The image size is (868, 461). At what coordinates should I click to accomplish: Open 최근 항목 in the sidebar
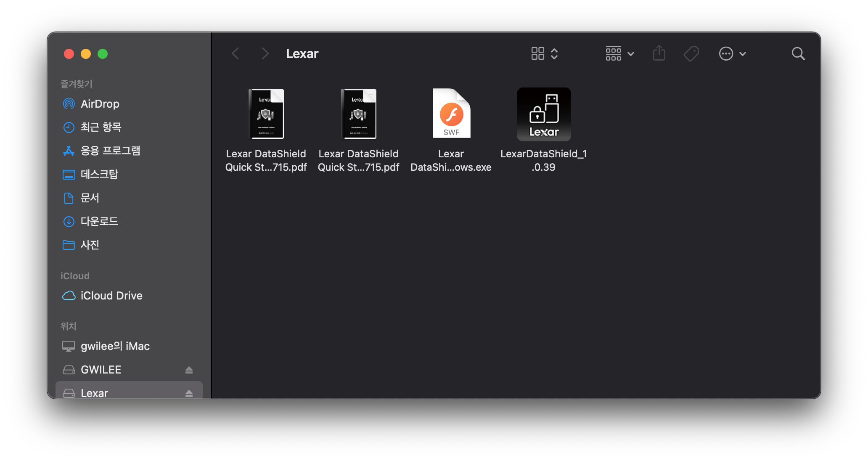click(x=101, y=127)
